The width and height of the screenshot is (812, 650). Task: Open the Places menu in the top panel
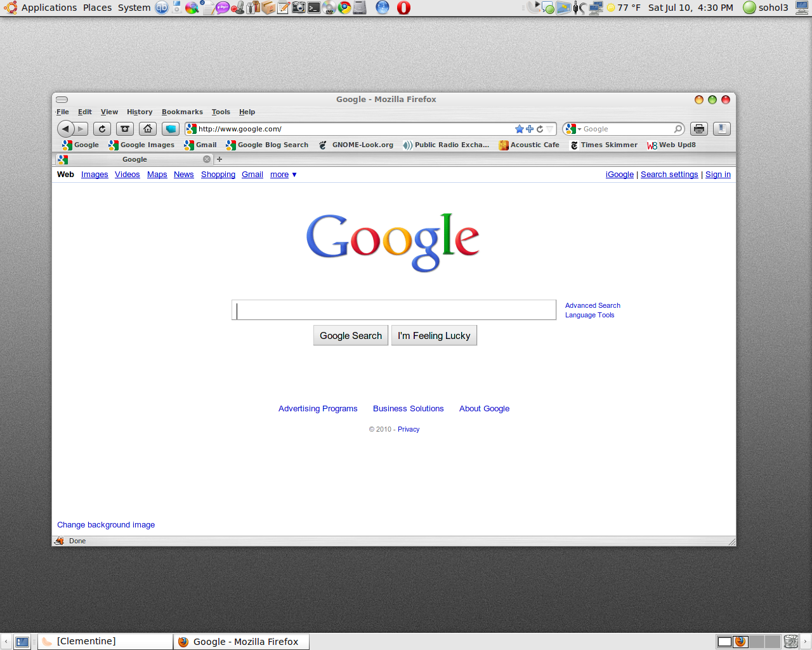coord(97,8)
